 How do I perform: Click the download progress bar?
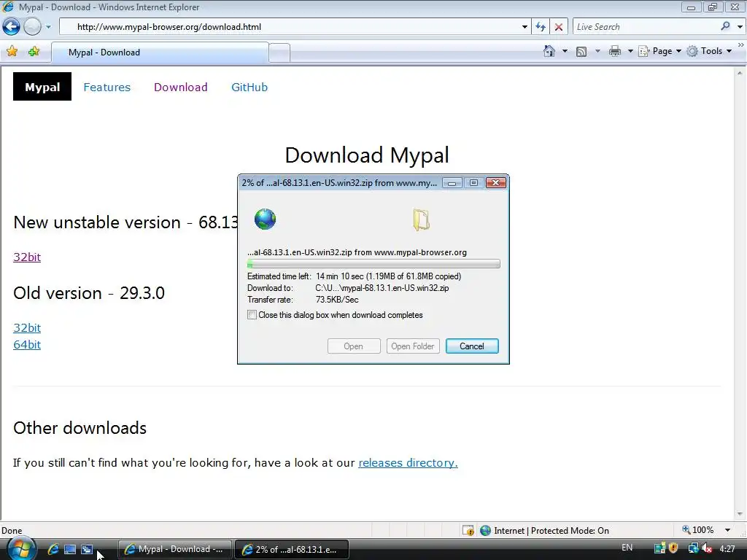tap(373, 264)
